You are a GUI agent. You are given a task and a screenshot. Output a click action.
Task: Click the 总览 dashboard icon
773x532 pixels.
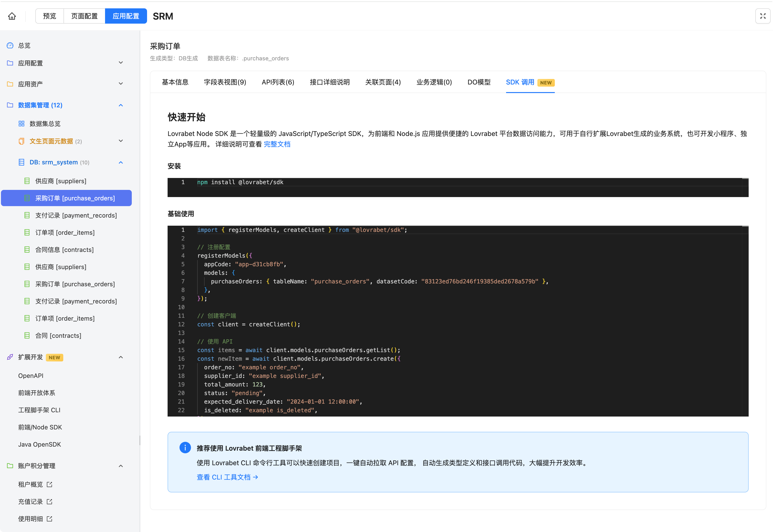[10, 45]
